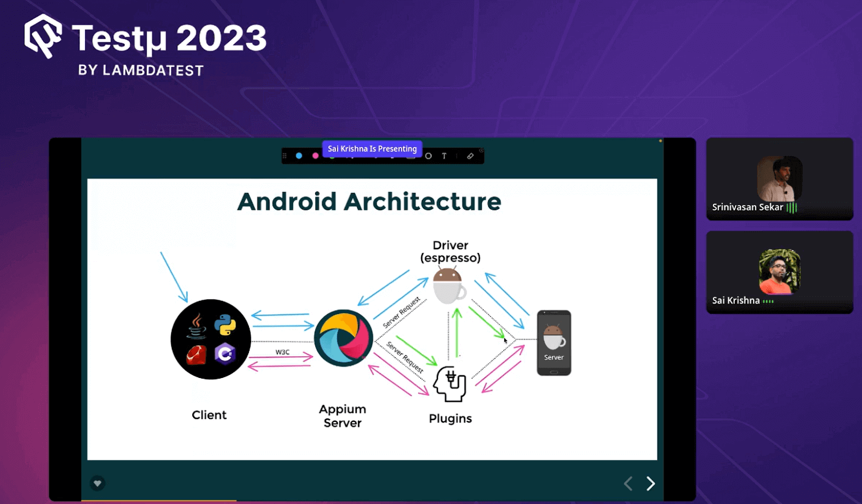Click the network strength bars beside Srinivasan Sekar
The width and height of the screenshot is (862, 504).
pyautogui.click(x=792, y=207)
